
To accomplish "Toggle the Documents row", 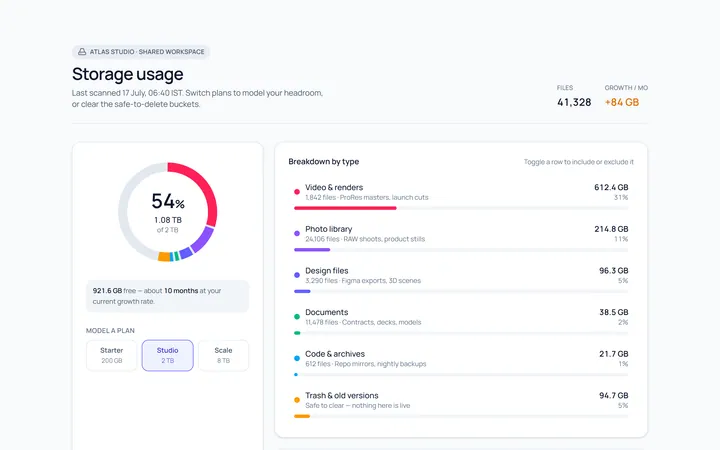I will tap(461, 321).
